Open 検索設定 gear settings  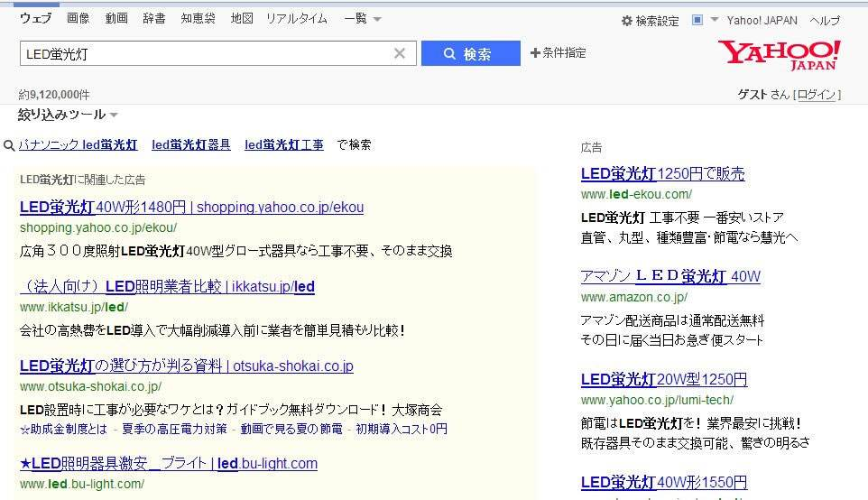[650, 21]
